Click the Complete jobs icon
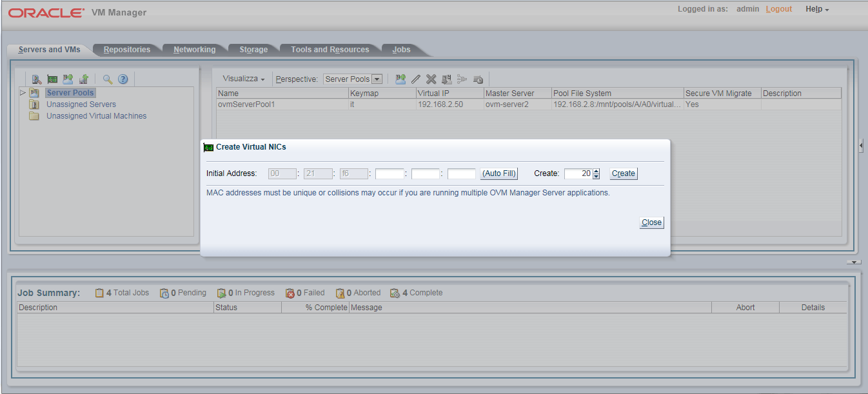This screenshot has height=394, width=868. pyautogui.click(x=395, y=293)
